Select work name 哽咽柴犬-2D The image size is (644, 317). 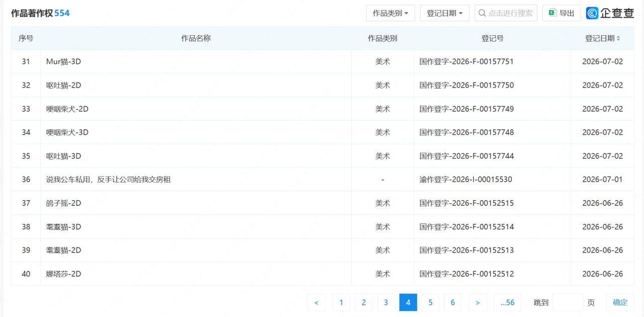pyautogui.click(x=67, y=109)
